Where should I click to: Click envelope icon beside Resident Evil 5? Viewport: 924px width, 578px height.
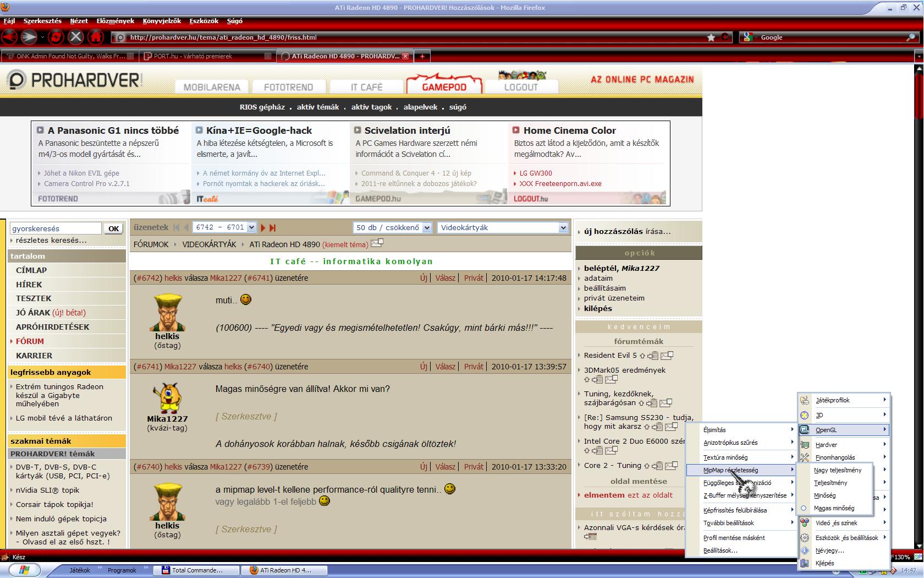[x=667, y=356]
